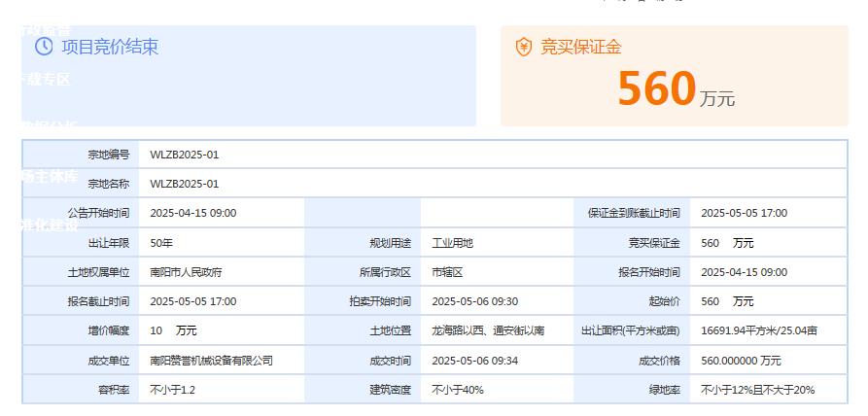This screenshot has width=868, height=416.
Task: Click the 工业用地 value
Action: click(x=452, y=243)
